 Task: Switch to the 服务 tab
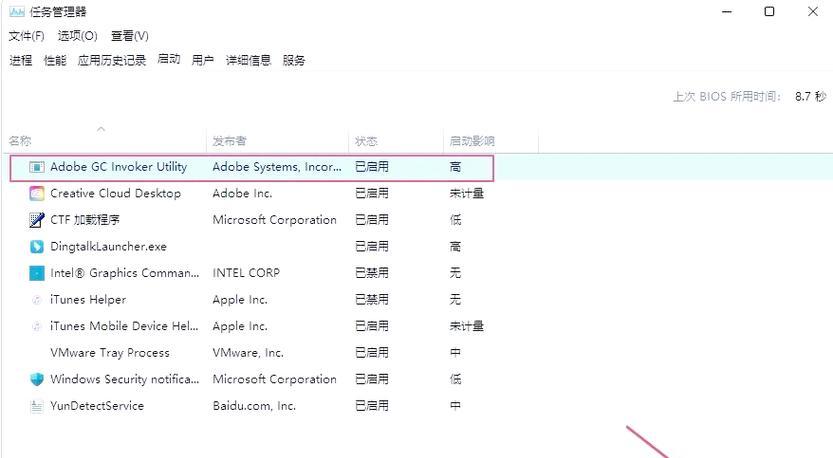(294, 61)
